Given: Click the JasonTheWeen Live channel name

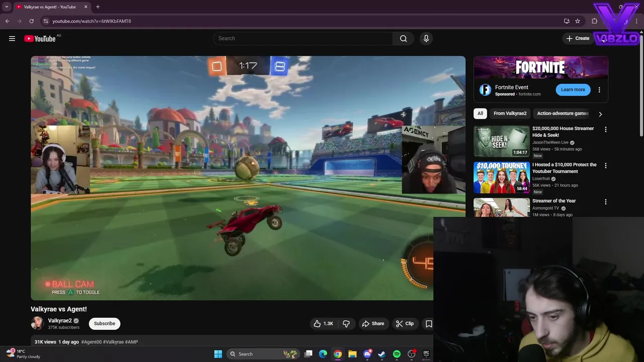Looking at the screenshot, I should (x=550, y=142).
